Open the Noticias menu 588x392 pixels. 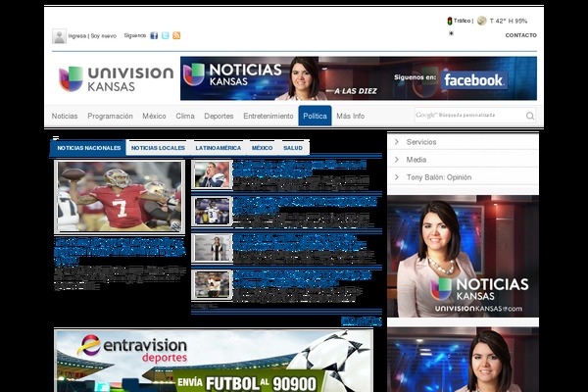pos(65,116)
